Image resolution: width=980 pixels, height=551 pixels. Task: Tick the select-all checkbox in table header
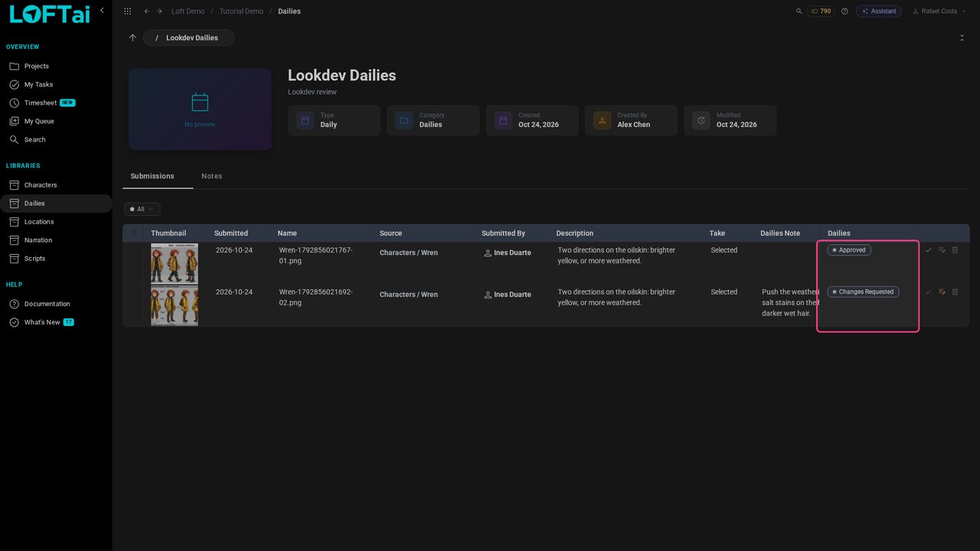point(134,233)
